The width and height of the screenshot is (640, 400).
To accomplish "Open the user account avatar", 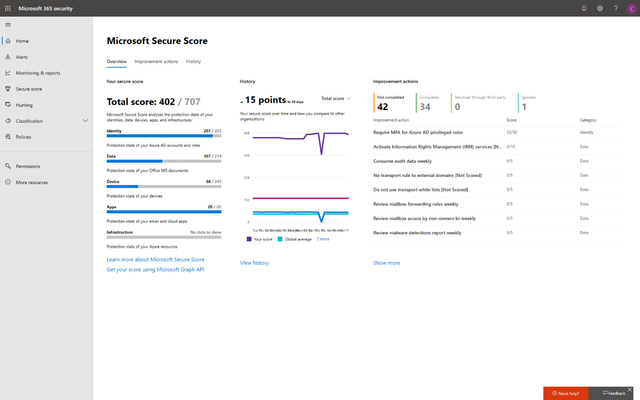I will (x=631, y=8).
